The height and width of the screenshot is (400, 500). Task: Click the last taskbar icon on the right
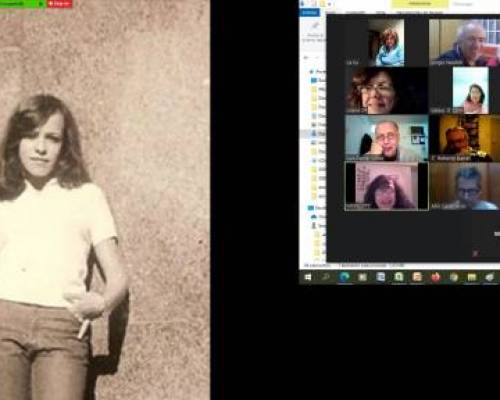[490, 277]
